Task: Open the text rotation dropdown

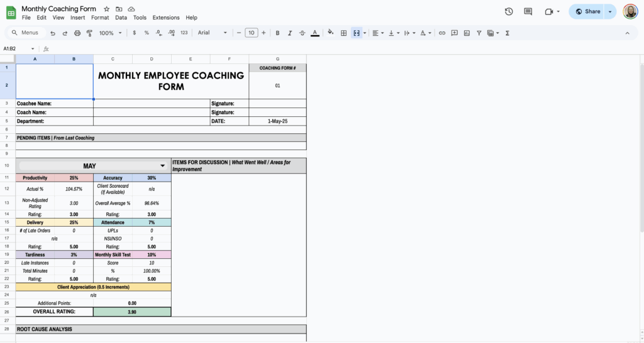Action: coord(425,33)
